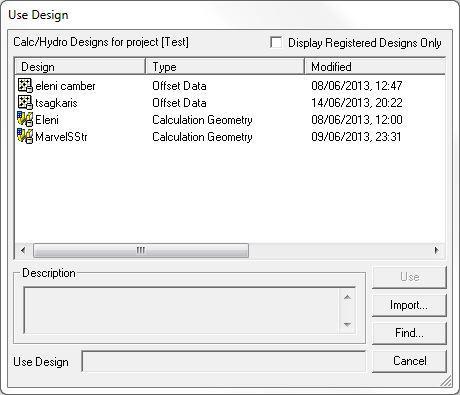Click Calculation Geometry type in MarvelSStr row
Image resolution: width=460 pixels, height=395 pixels.
pyautogui.click(x=202, y=137)
